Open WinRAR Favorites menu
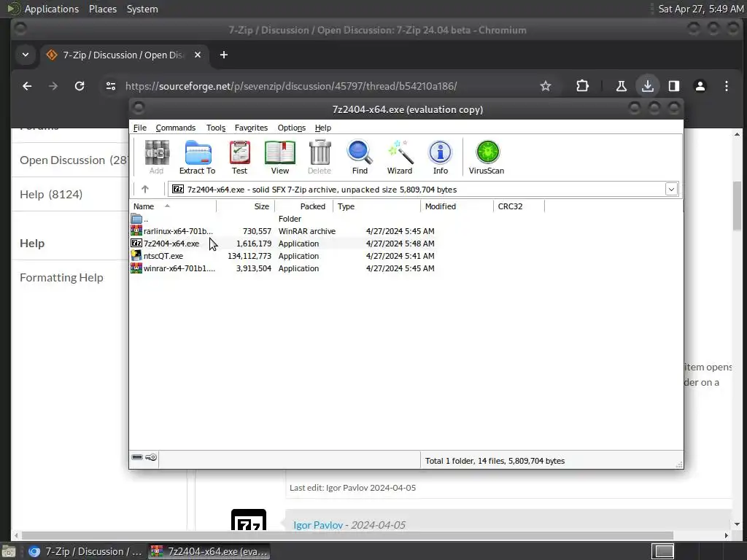This screenshot has width=747, height=560. (251, 128)
